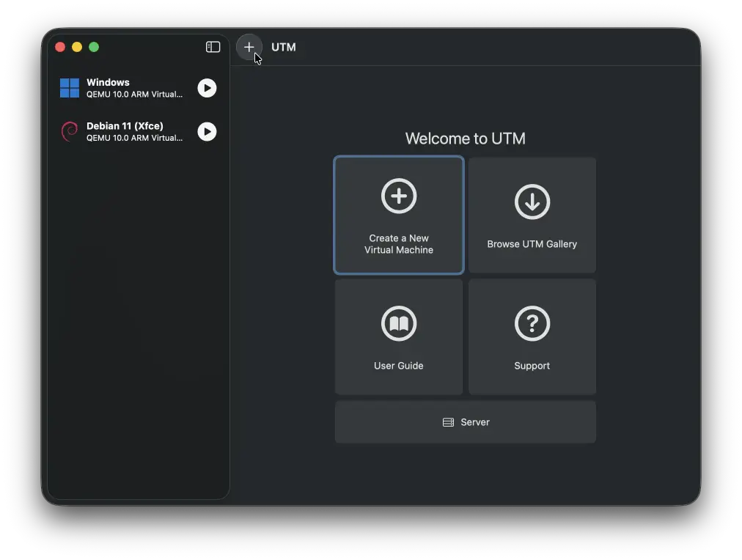Click the download arrow gallery icon

pyautogui.click(x=532, y=202)
